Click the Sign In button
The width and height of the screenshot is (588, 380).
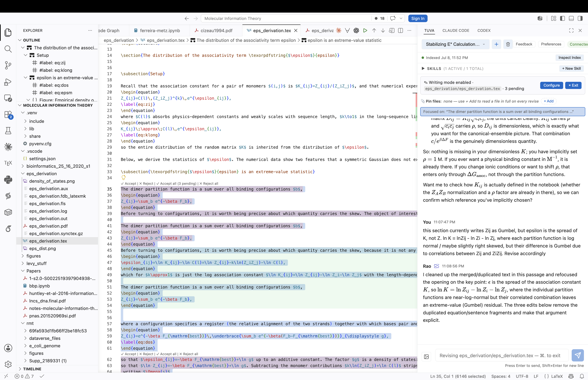418,19
